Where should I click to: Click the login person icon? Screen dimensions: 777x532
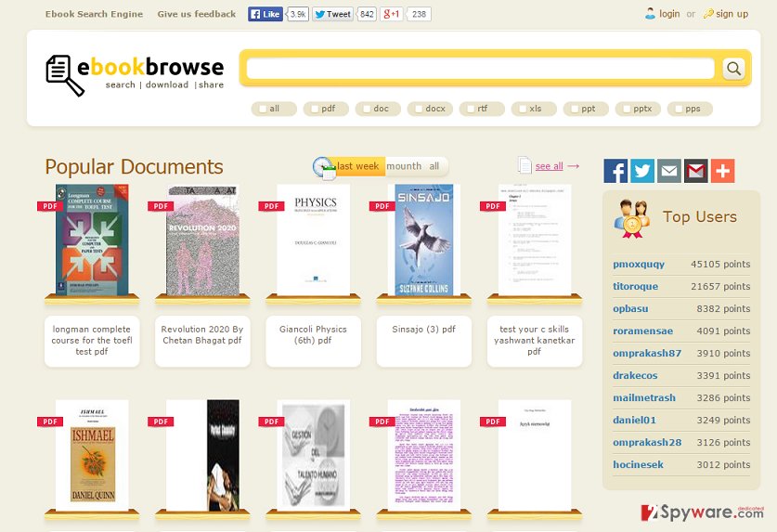[x=650, y=13]
